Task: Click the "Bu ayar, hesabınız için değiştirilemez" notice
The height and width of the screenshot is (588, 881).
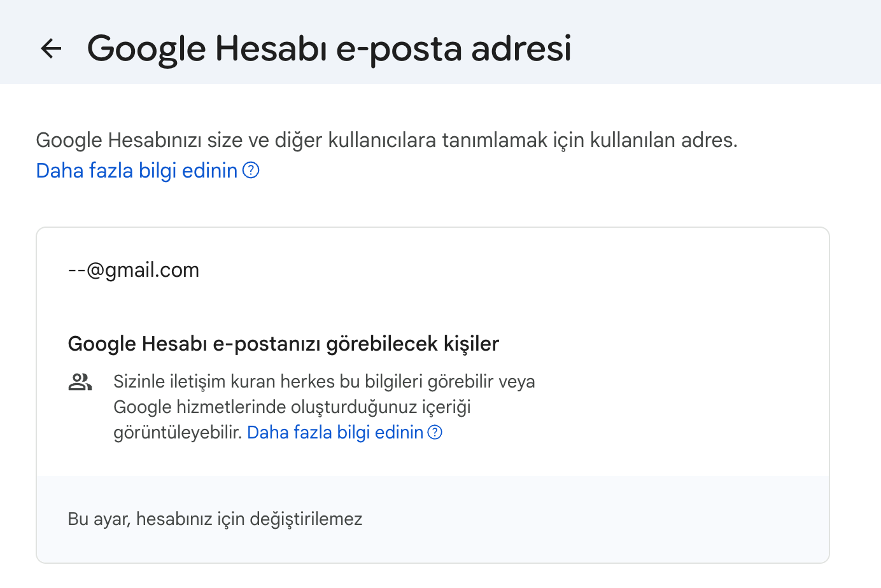Action: click(215, 519)
